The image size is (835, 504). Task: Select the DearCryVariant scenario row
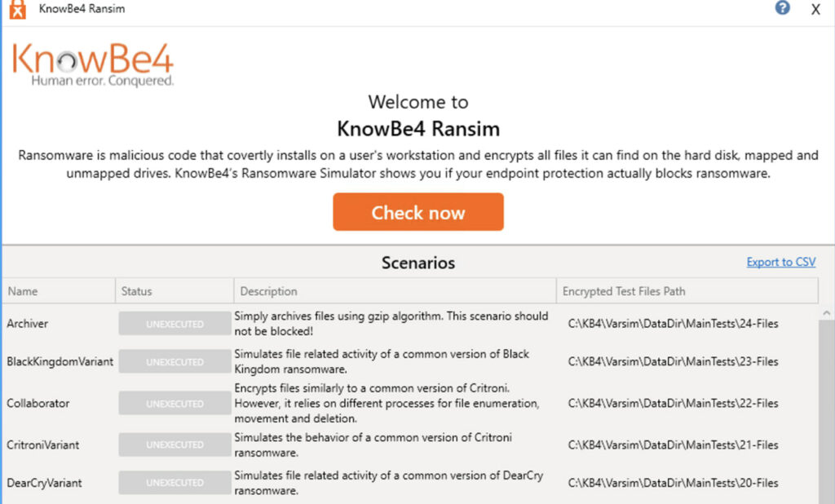pos(410,483)
